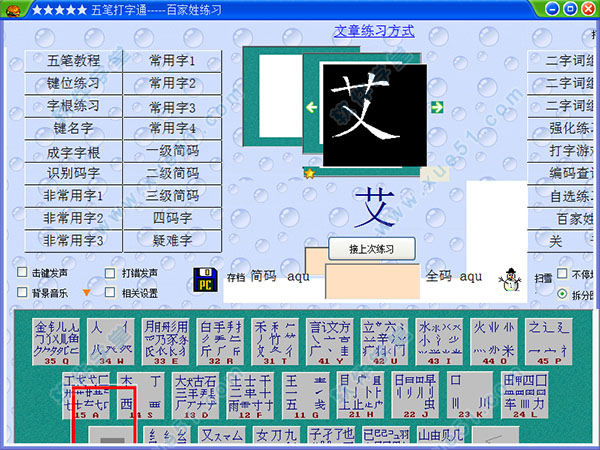Open the 打字游戏 button on the right
The width and height of the screenshot is (600, 450).
[562, 151]
